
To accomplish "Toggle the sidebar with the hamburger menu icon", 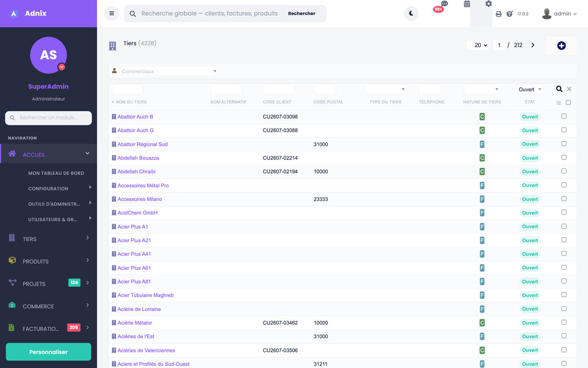I will [x=112, y=14].
